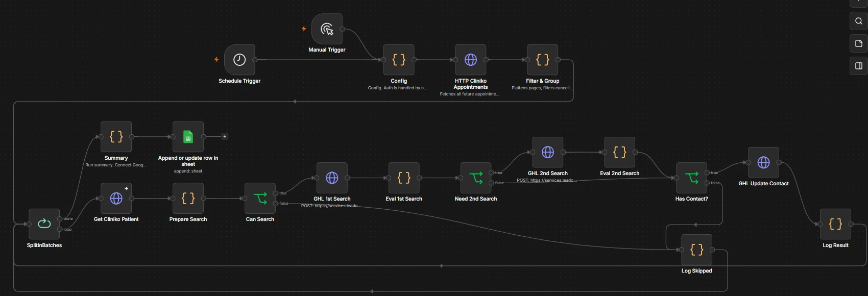
Task: Click the SplitInBatches label text
Action: [x=44, y=245]
